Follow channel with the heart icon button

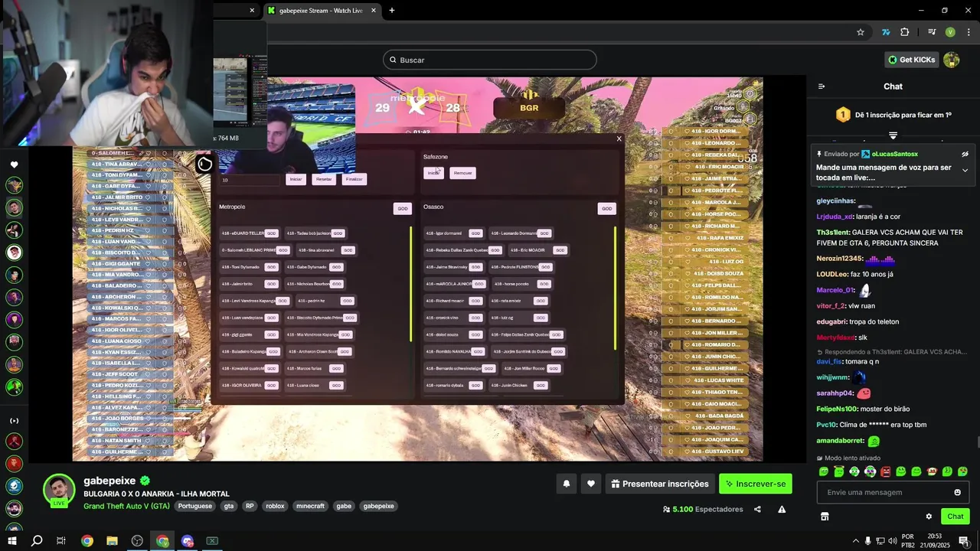point(590,484)
